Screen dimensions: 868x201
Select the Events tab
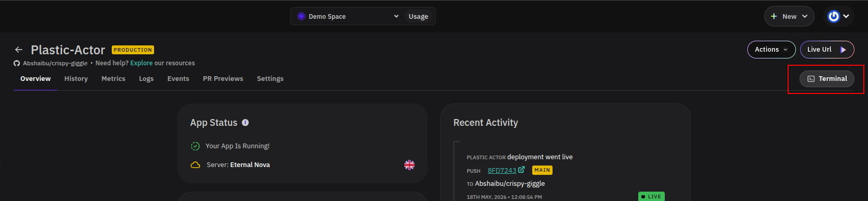pyautogui.click(x=178, y=79)
